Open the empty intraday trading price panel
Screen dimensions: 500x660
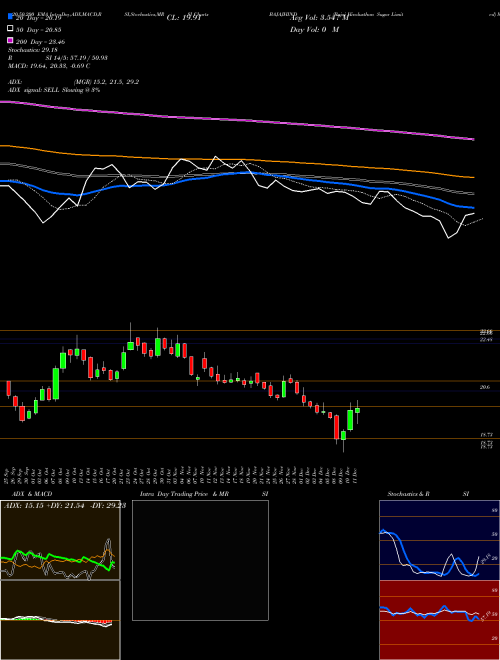click(200, 560)
